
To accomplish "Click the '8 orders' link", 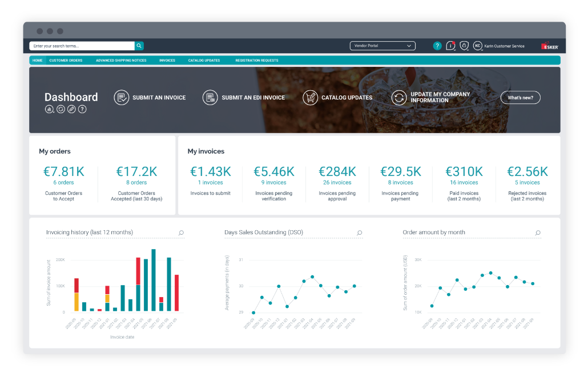I will point(136,183).
